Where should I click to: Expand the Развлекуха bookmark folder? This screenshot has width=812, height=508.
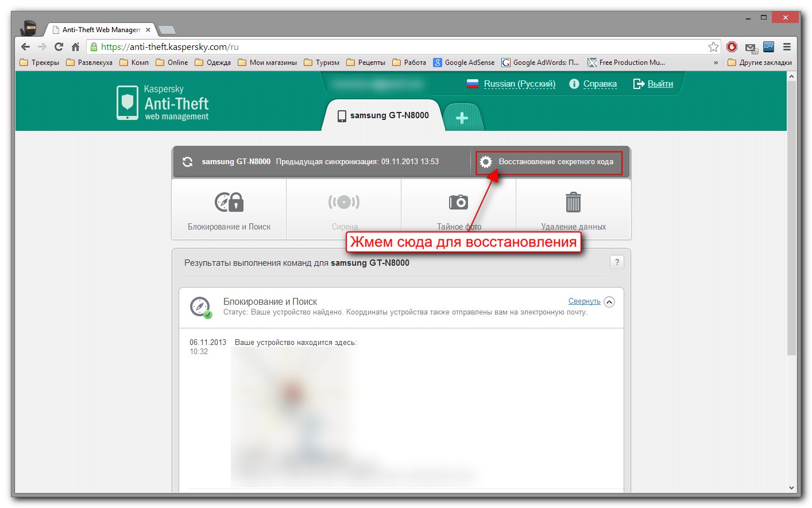click(89, 63)
